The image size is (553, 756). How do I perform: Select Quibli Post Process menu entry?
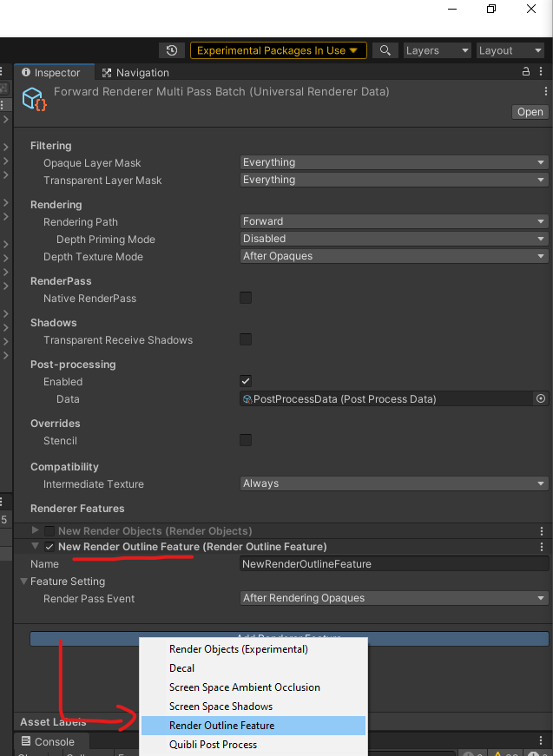coord(253,745)
